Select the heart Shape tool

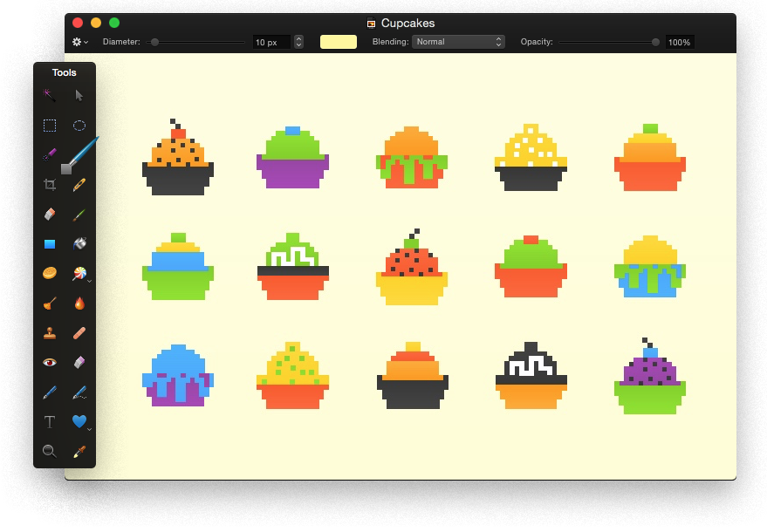[x=79, y=421]
